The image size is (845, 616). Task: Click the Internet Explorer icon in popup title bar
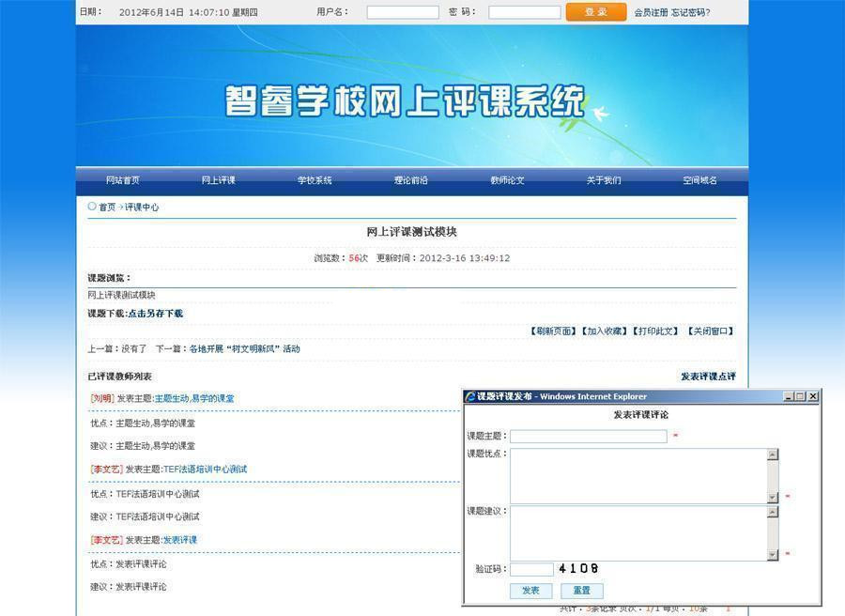coord(470,396)
